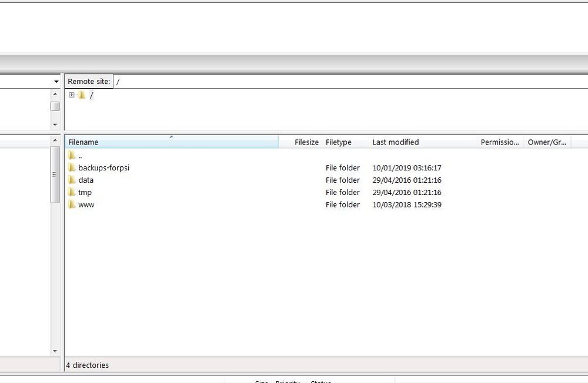Click the date 10/03/2018 15:29:39
Screen dimensions: 588x383
tap(407, 204)
